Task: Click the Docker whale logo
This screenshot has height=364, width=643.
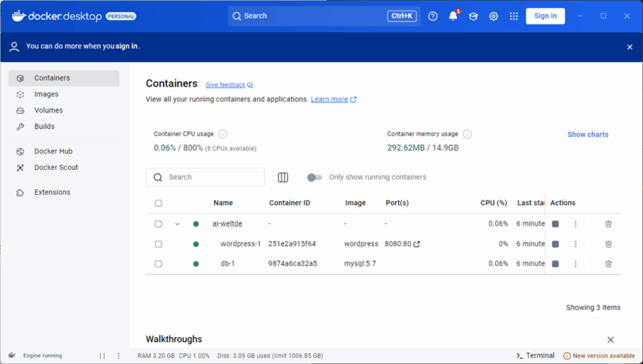Action: [x=19, y=16]
